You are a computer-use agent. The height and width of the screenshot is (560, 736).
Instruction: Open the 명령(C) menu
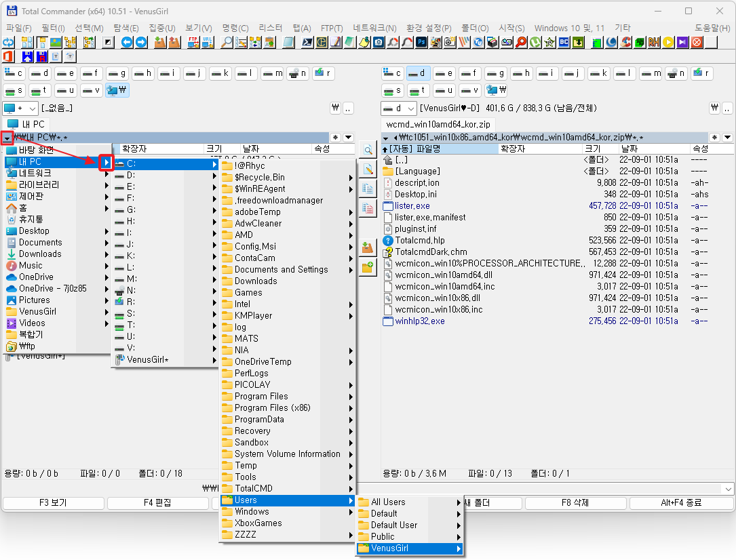tap(235, 28)
